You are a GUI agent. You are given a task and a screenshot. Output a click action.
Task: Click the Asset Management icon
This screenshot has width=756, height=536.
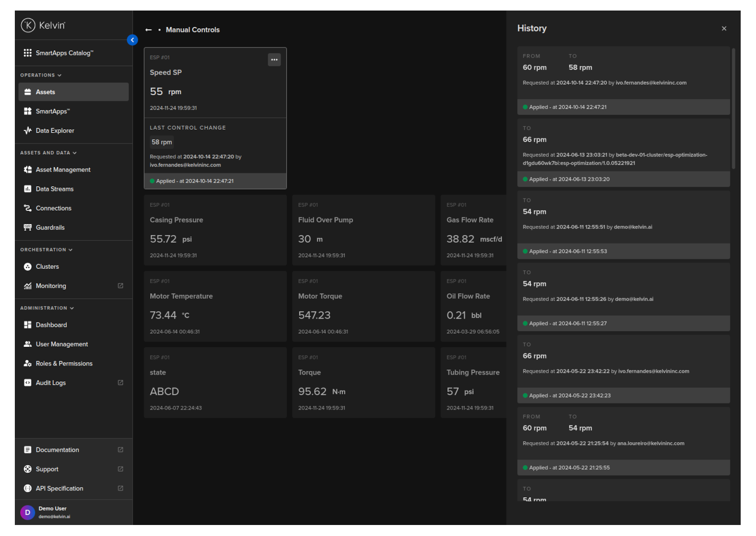click(x=28, y=169)
